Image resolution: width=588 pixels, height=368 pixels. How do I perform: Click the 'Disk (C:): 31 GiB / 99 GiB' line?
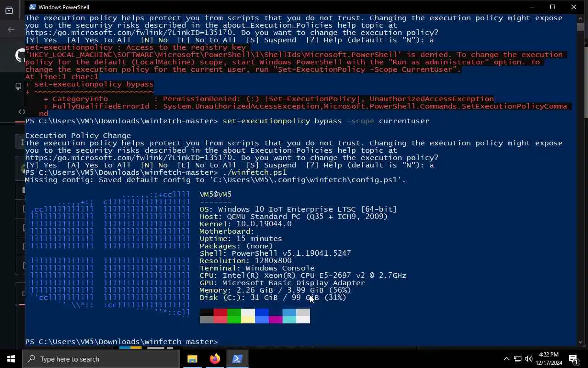pos(273,298)
